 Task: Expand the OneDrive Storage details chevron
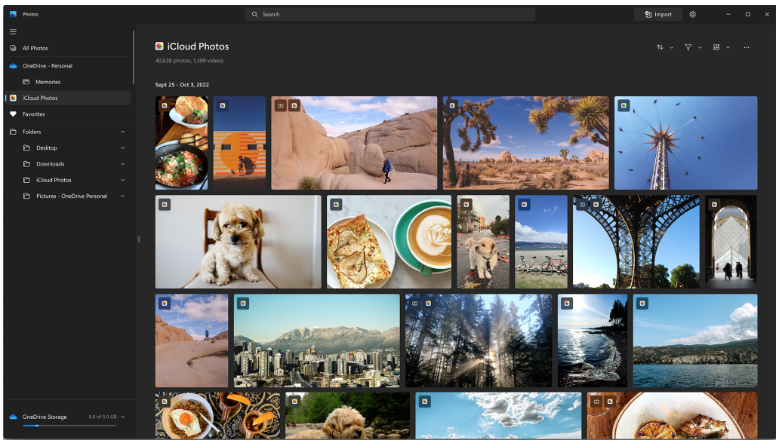point(123,416)
